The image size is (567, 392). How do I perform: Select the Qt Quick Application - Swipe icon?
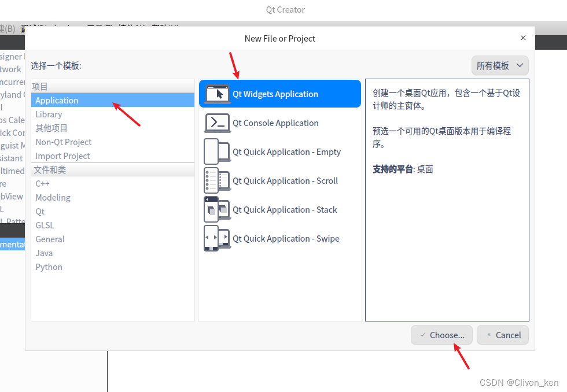[x=217, y=238]
